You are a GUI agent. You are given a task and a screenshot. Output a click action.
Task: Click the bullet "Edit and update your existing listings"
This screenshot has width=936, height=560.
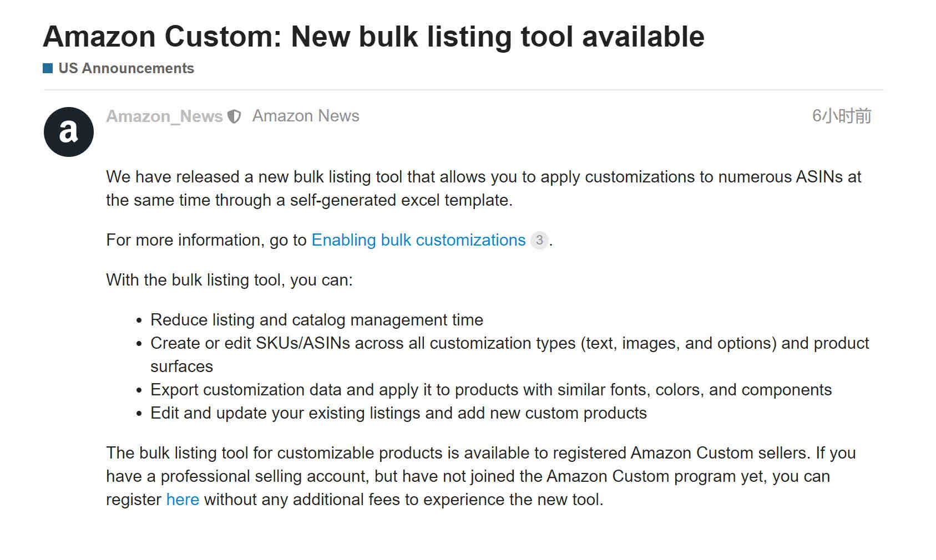click(x=398, y=413)
